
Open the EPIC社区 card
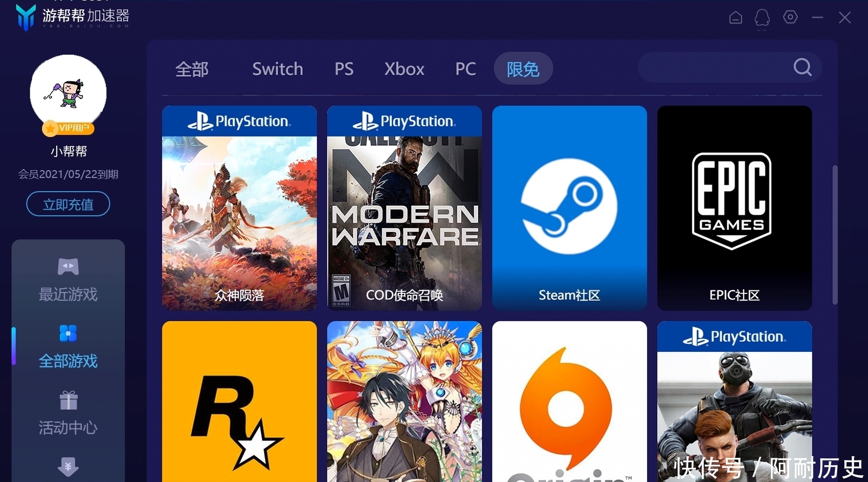(734, 208)
